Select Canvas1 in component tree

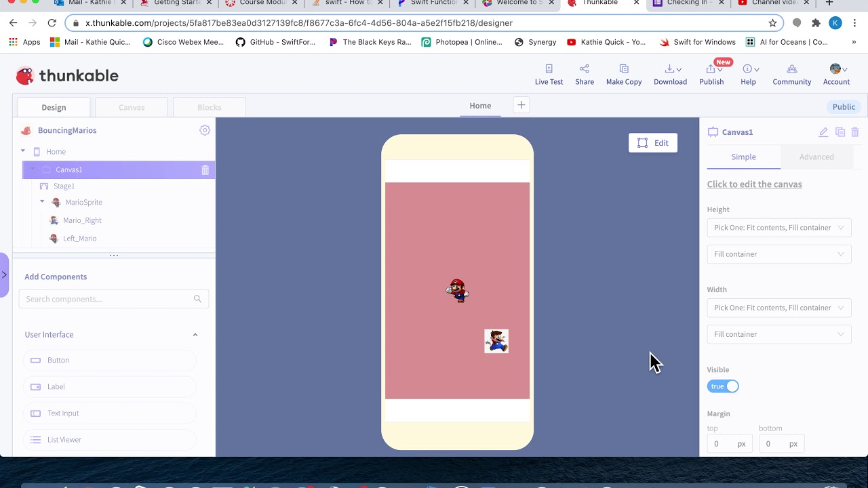(119, 170)
